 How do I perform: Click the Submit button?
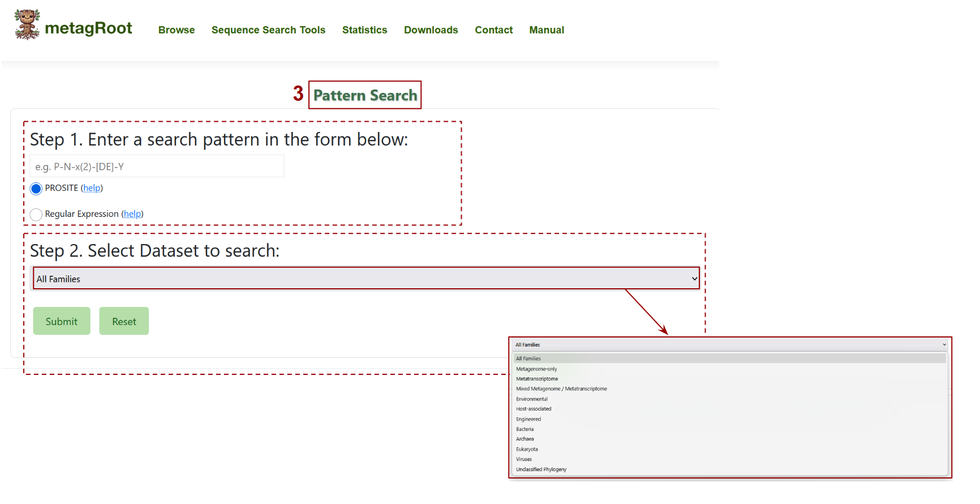click(x=62, y=321)
